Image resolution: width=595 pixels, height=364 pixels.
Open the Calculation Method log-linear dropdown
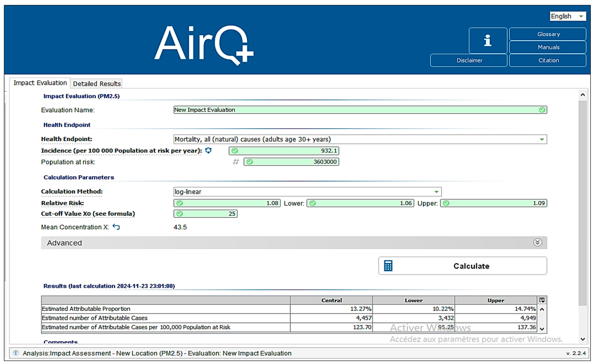436,192
